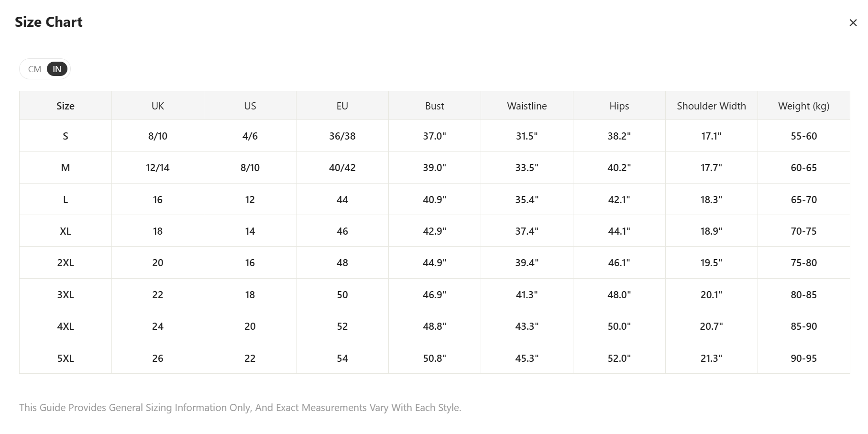This screenshot has width=868, height=434.
Task: Click the sizing guide disclaimer text
Action: [240, 408]
